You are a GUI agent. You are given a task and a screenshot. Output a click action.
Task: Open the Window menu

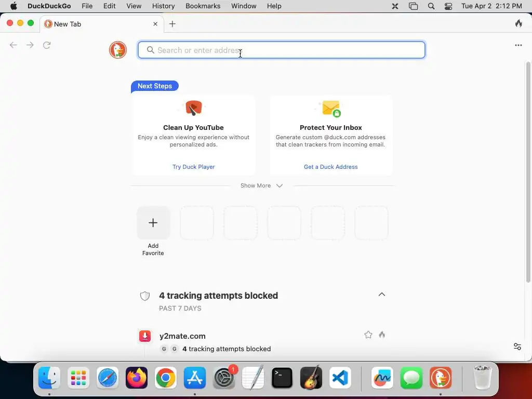click(x=244, y=6)
